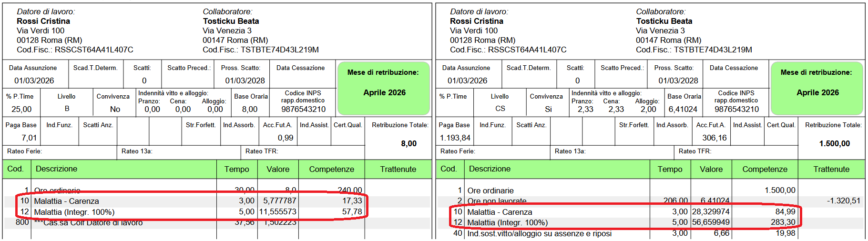Click Pross. Scatto date in right payslip
This screenshot has height=241, width=868.
coord(678,80)
